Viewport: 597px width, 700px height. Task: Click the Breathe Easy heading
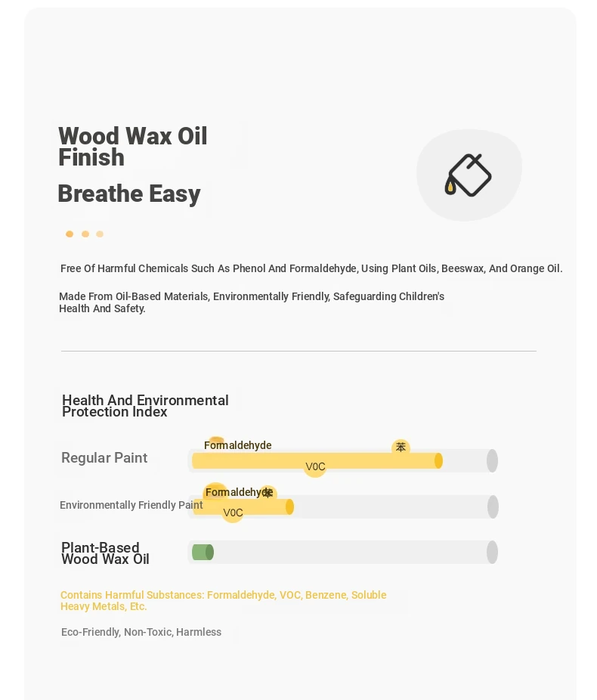tap(129, 194)
